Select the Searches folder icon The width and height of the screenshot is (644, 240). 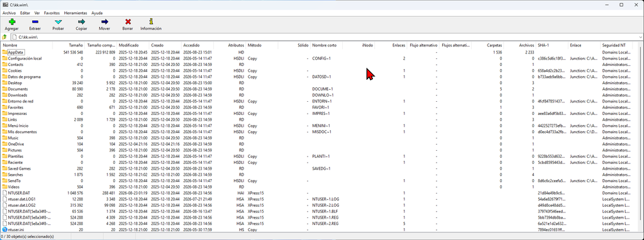point(4,175)
